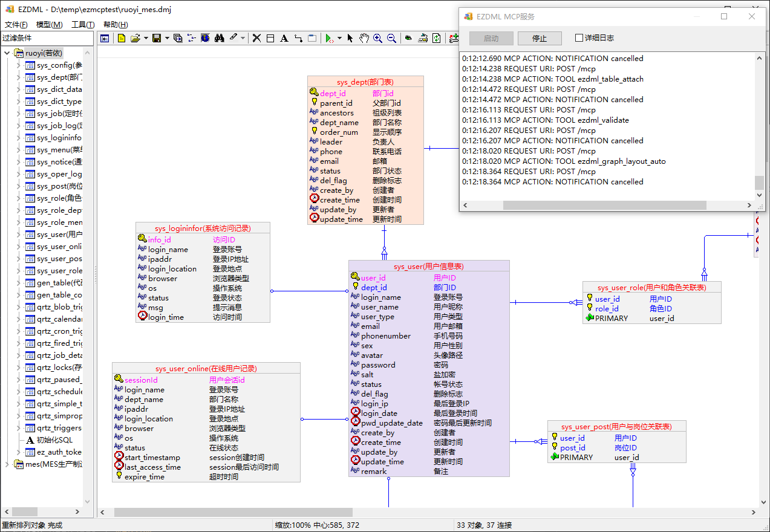770x532 pixels.
Task: Select sys_user(用户信息表) table header
Action: [x=429, y=267]
